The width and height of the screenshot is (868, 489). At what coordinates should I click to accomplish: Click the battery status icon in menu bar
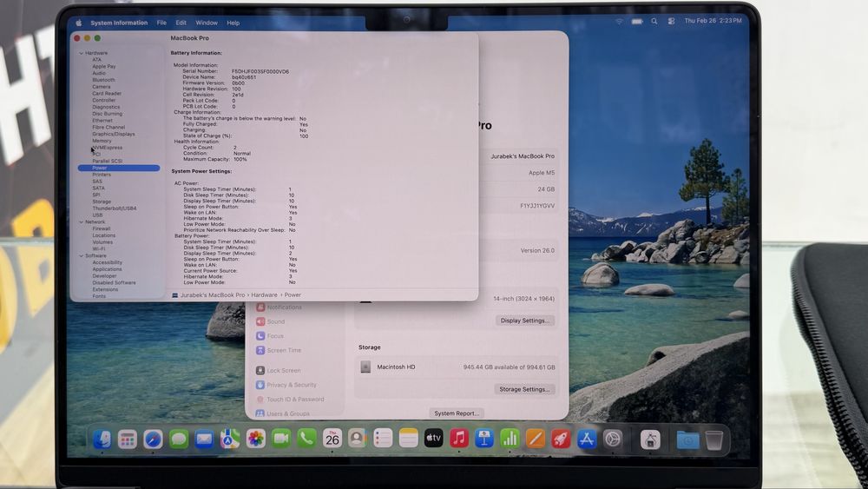click(637, 21)
